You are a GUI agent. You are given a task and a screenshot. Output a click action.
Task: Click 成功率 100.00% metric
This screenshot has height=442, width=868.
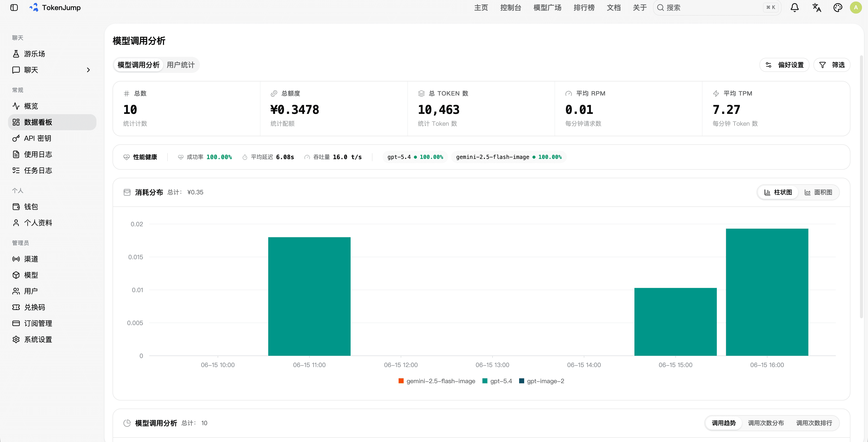click(205, 157)
